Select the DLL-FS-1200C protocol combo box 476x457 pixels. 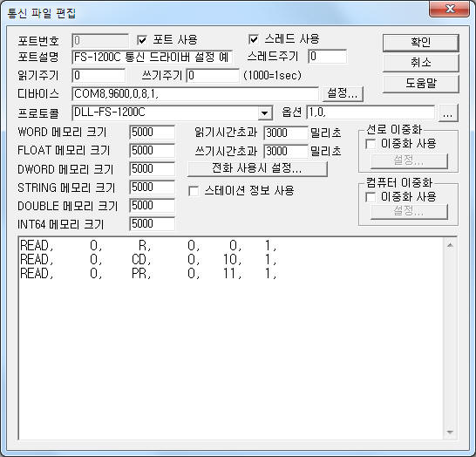tap(173, 113)
